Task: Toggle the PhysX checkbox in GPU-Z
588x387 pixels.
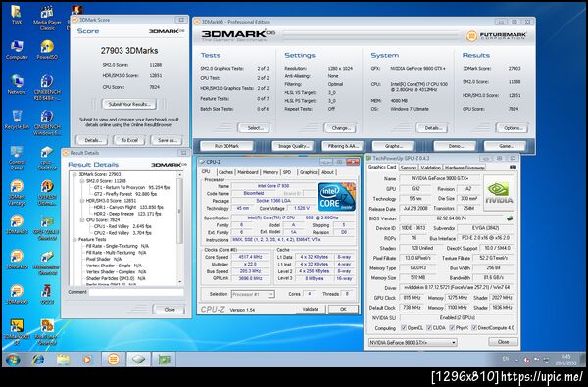Action: pyautogui.click(x=452, y=328)
